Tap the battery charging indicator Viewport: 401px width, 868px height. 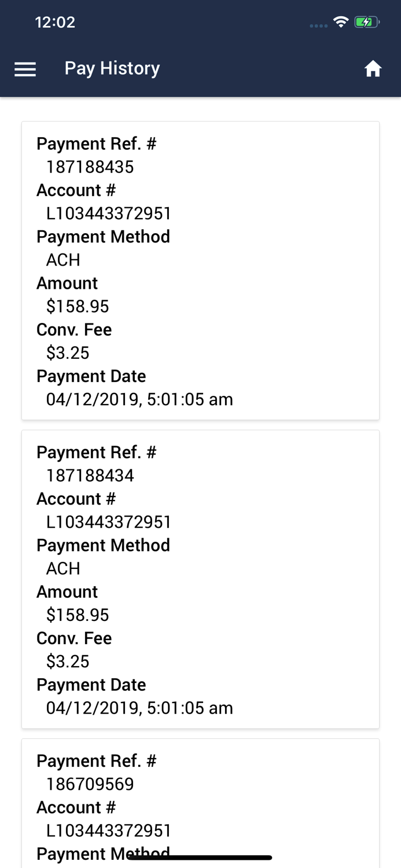(x=366, y=23)
